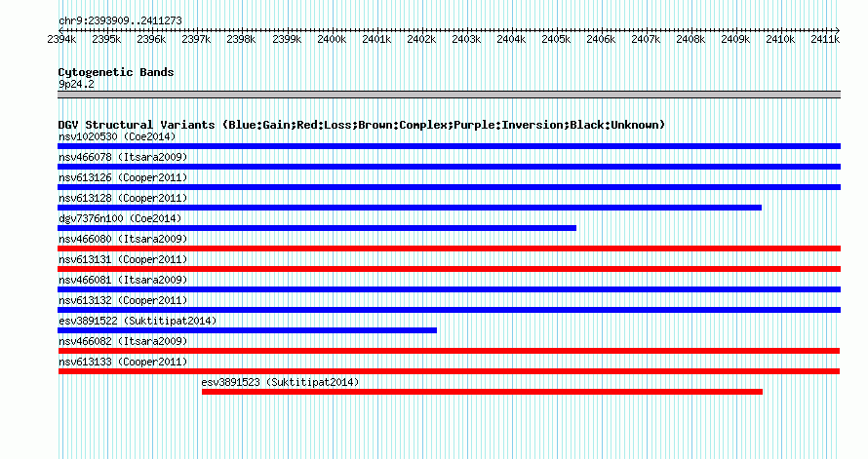This screenshot has height=459, width=868.
Task: Click the 2407k ruler position
Action: [x=646, y=39]
